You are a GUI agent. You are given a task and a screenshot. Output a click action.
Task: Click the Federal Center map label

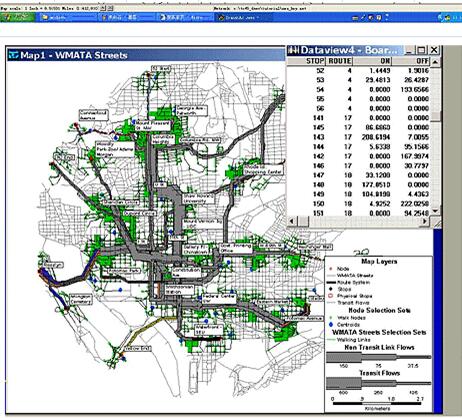[x=218, y=298]
